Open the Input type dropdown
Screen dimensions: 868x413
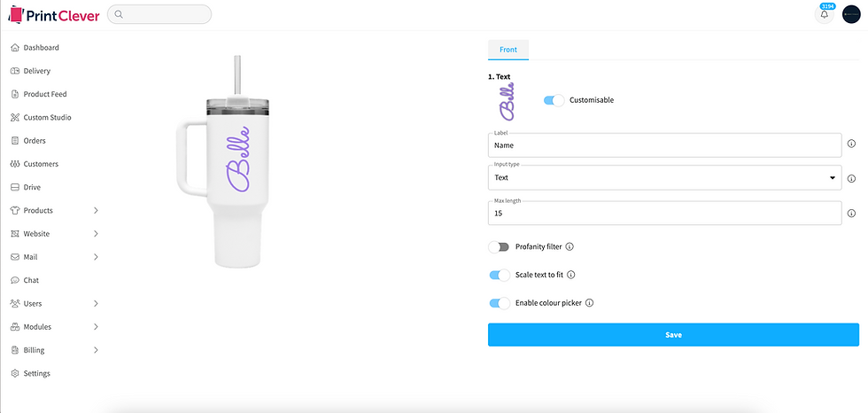(x=665, y=178)
